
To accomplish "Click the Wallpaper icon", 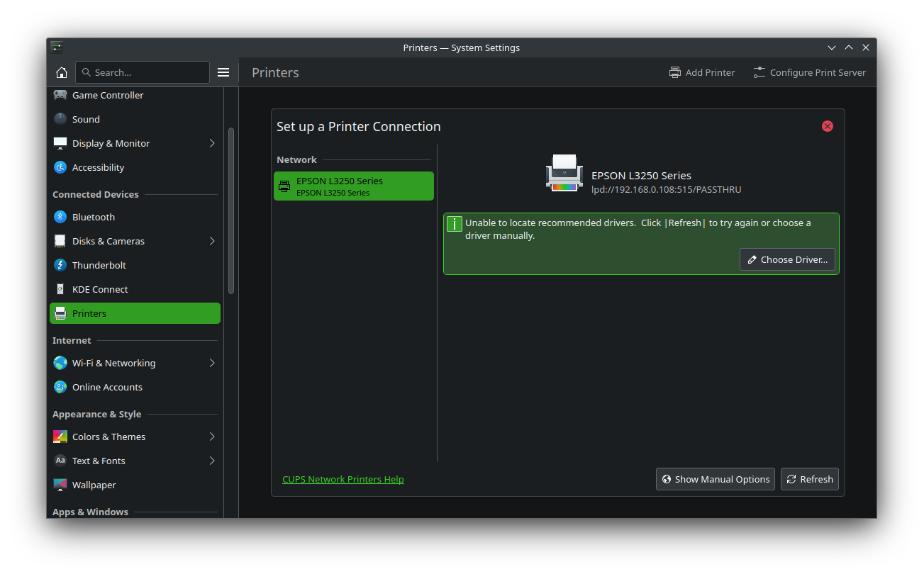I will tap(60, 485).
